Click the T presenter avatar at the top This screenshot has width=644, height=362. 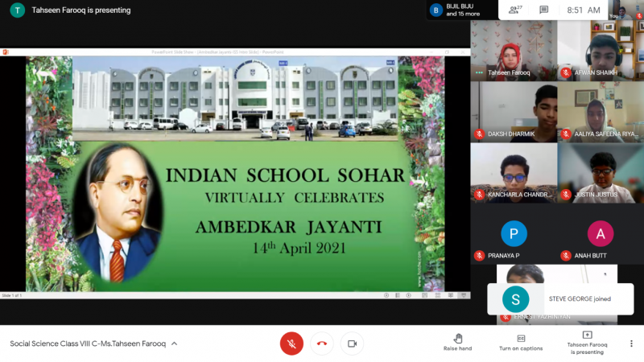(x=17, y=10)
